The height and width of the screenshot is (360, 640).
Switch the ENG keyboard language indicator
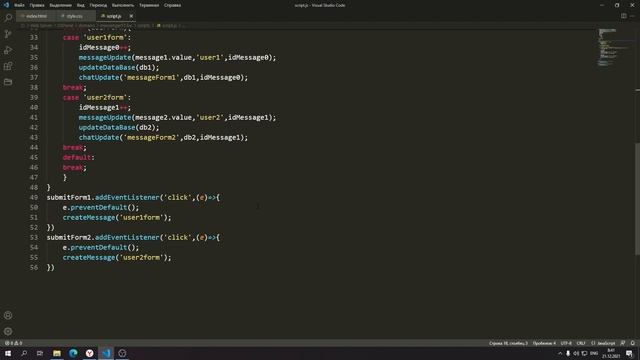point(594,353)
